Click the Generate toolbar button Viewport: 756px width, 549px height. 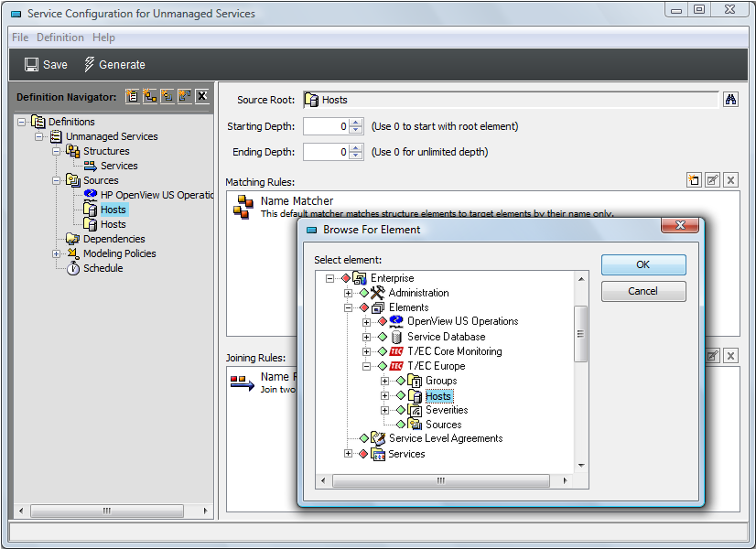click(x=114, y=65)
